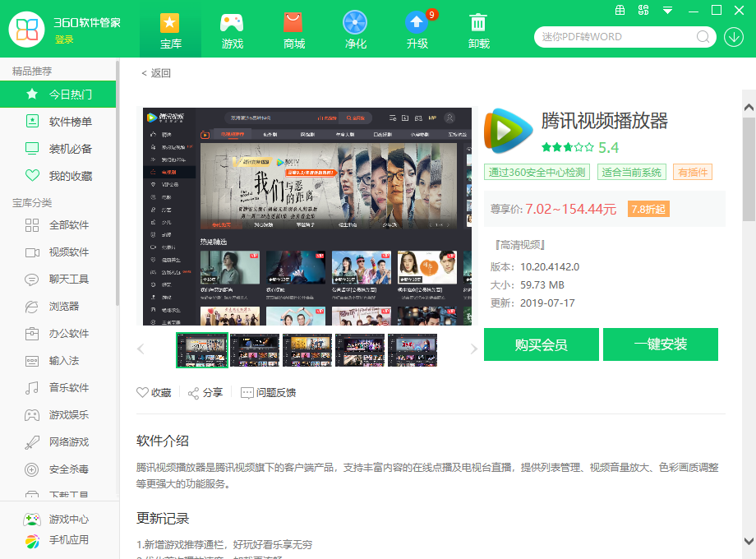Select 今日热门 in the sidebar
The image size is (756, 559).
click(58, 94)
